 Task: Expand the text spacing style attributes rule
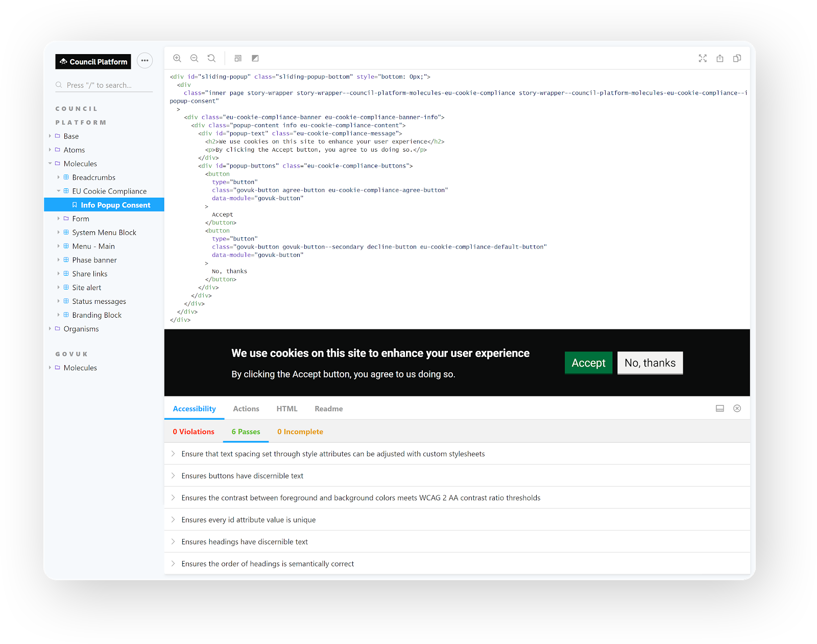click(x=457, y=454)
